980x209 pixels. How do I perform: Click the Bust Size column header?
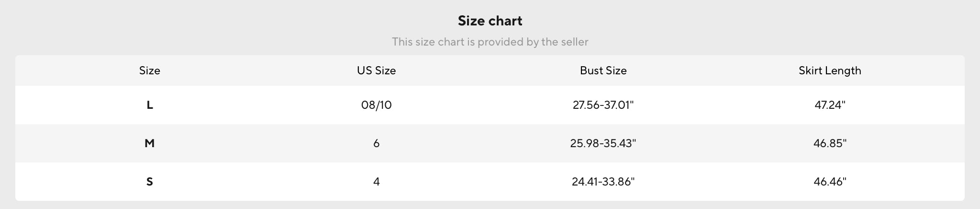(x=603, y=70)
